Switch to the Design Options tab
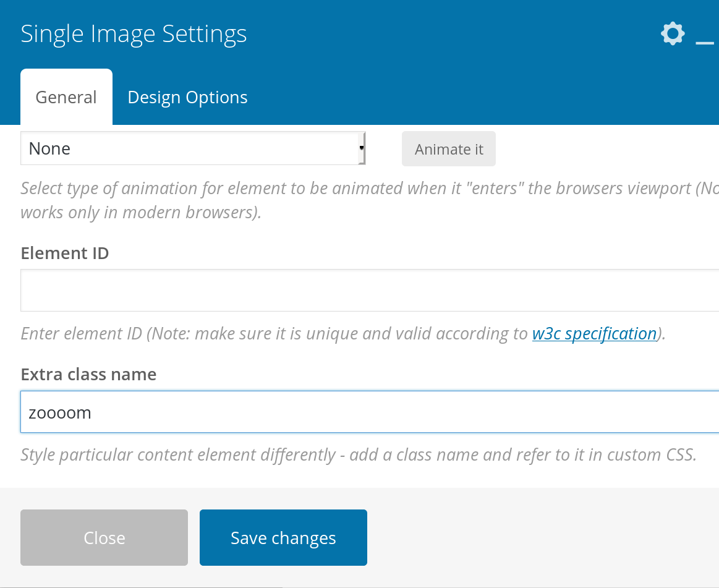Viewport: 719px width, 588px height. tap(187, 97)
